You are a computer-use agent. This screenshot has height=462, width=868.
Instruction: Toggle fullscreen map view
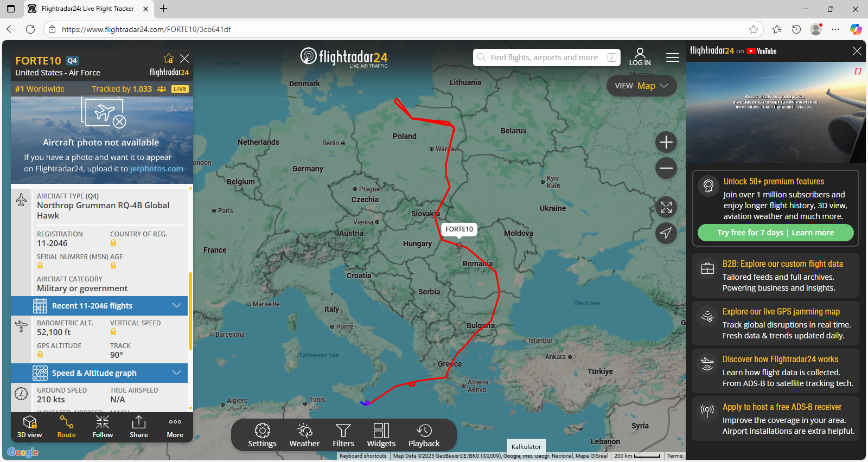tap(666, 207)
